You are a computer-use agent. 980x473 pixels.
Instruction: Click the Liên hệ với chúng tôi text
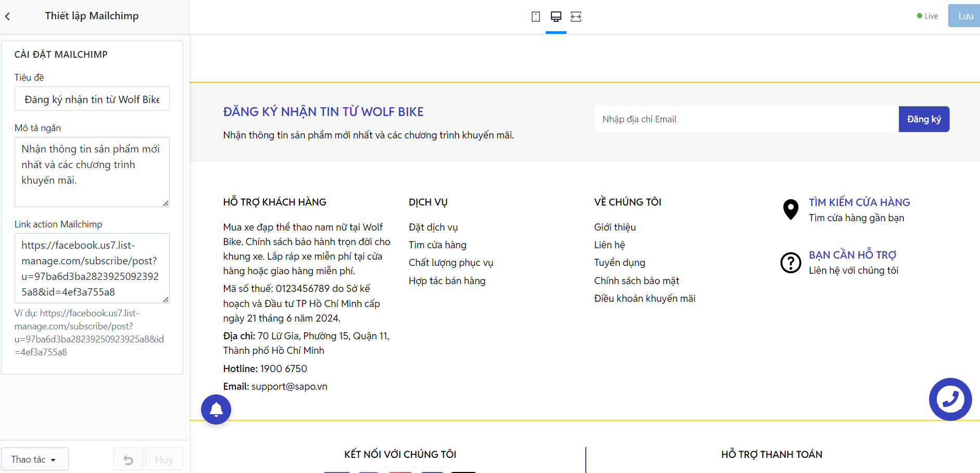coord(853,271)
